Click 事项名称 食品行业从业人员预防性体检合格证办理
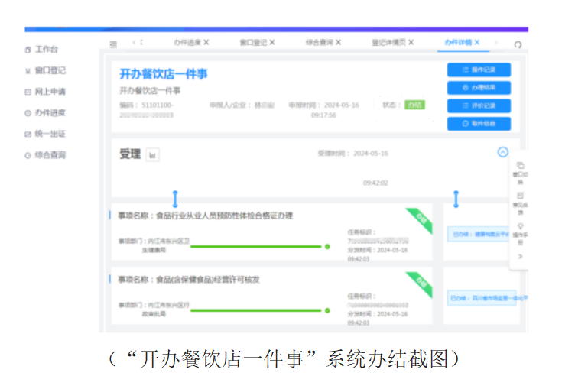Viewport: 588px width, 389px height. (206, 216)
